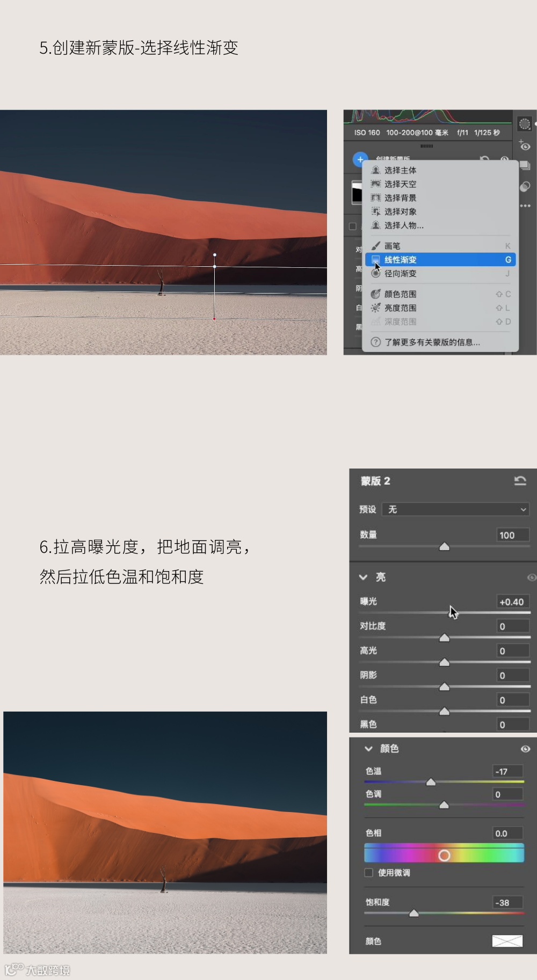Open the presets overlapping-circles icon
The height and width of the screenshot is (980, 537).
coord(525,186)
